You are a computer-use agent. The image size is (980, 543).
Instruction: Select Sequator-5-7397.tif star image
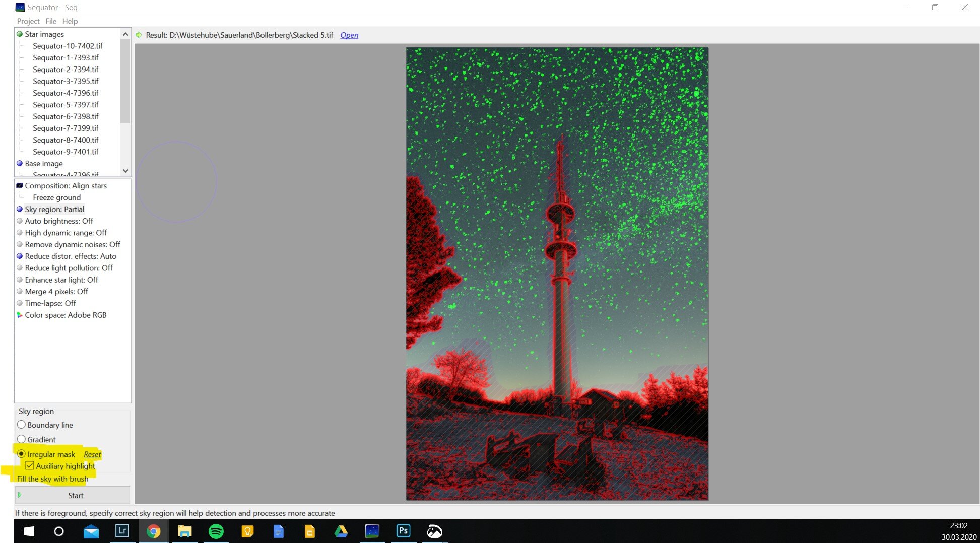tap(66, 105)
